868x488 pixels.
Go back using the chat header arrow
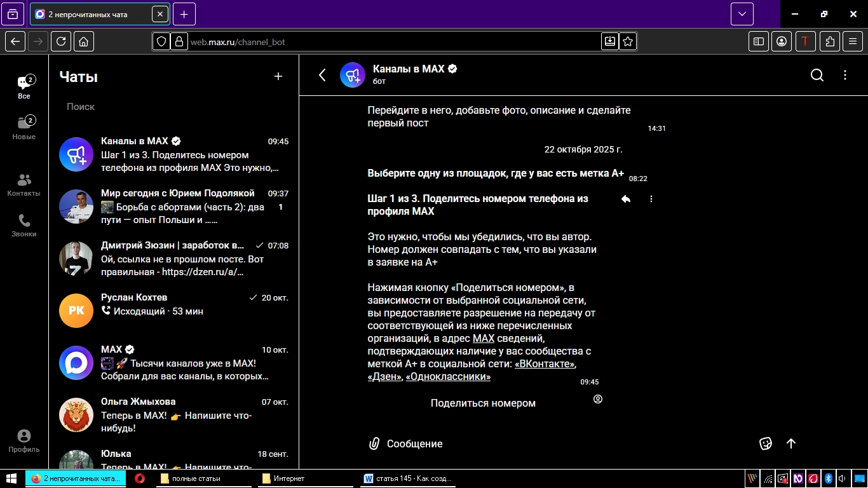pyautogui.click(x=322, y=76)
